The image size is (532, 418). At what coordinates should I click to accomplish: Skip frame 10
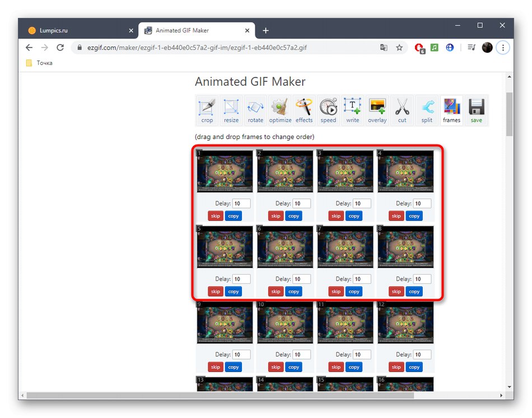[276, 367]
